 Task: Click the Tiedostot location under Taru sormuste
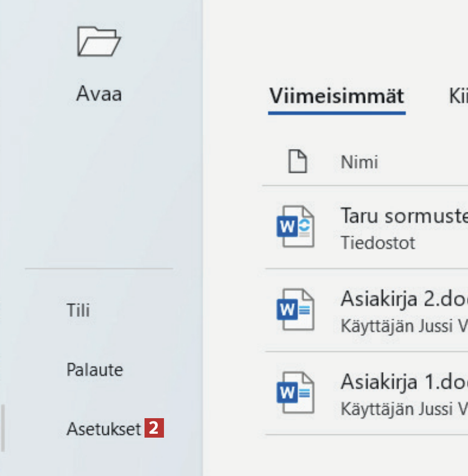377,243
